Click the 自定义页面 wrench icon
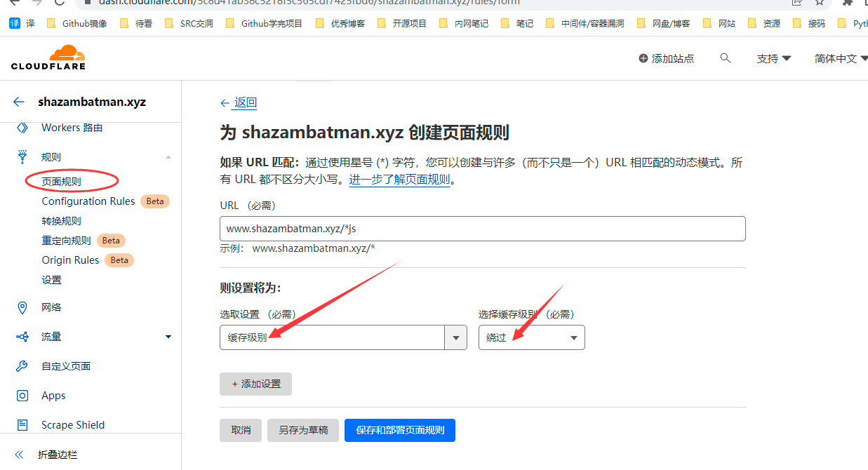The height and width of the screenshot is (470, 868). [x=22, y=366]
